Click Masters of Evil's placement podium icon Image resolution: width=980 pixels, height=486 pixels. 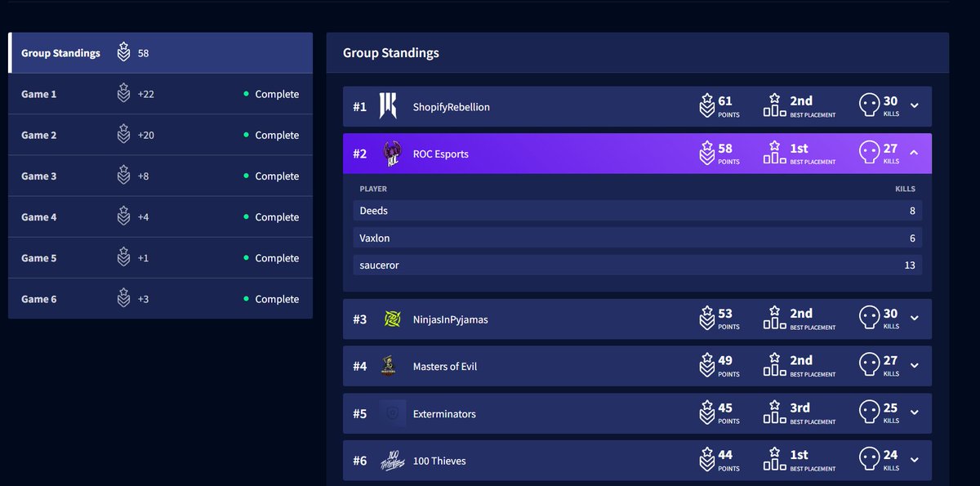coord(775,366)
